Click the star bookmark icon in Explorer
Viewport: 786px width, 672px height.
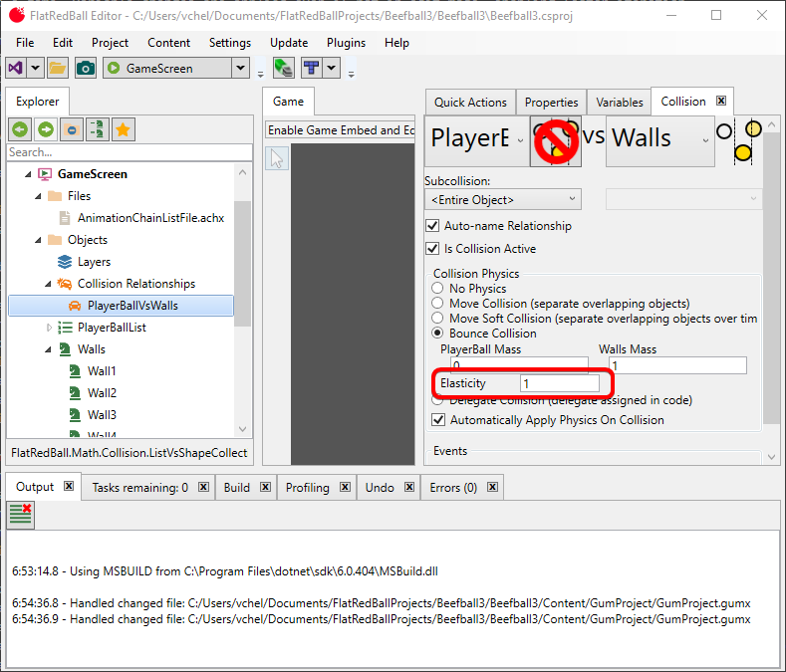pos(124,129)
